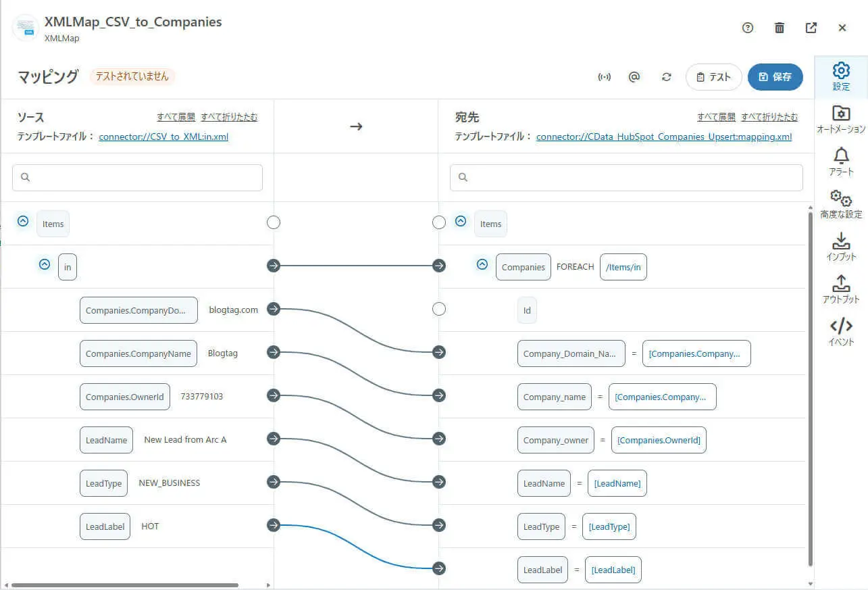Click the trash delete connector icon
The width and height of the screenshot is (868, 590).
pyautogui.click(x=780, y=28)
